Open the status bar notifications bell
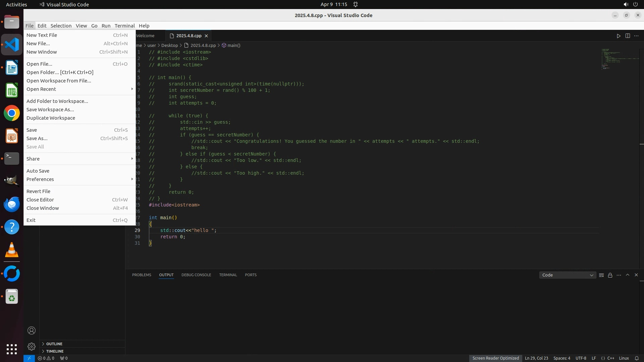The height and width of the screenshot is (362, 644). click(637, 358)
